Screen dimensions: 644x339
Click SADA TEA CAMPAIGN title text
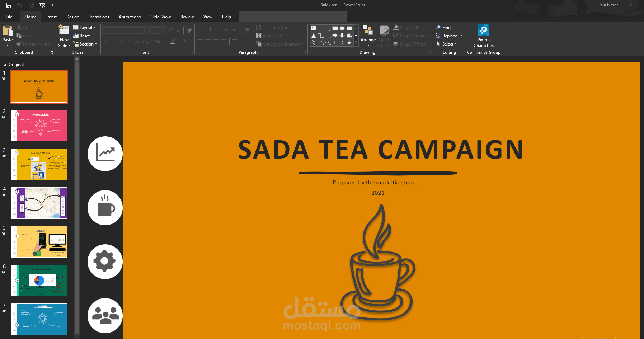[381, 150]
